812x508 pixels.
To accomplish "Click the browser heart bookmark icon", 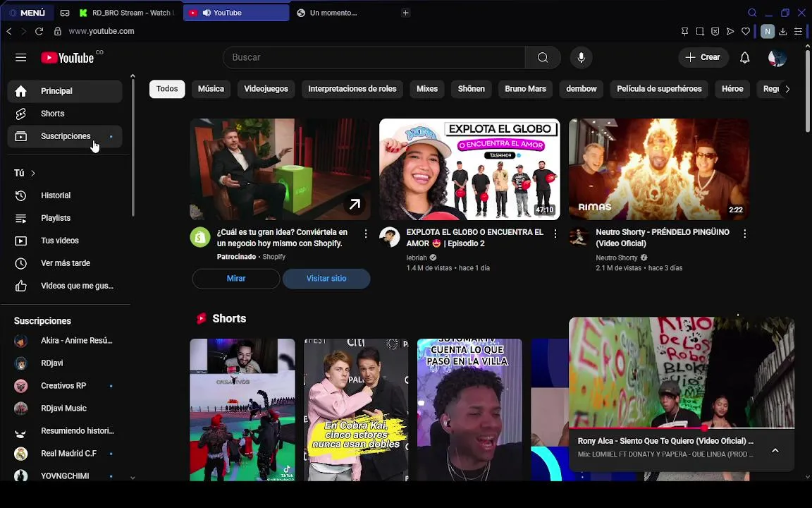I will pyautogui.click(x=746, y=32).
